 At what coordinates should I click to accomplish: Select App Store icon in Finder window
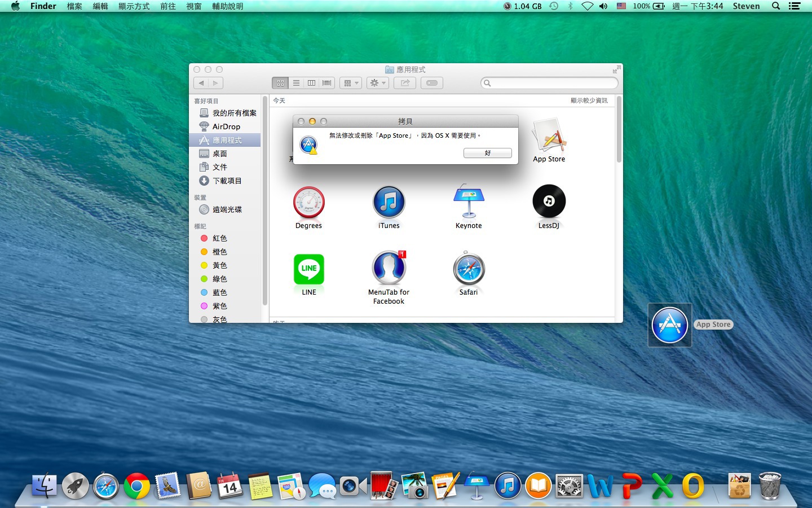coord(549,135)
